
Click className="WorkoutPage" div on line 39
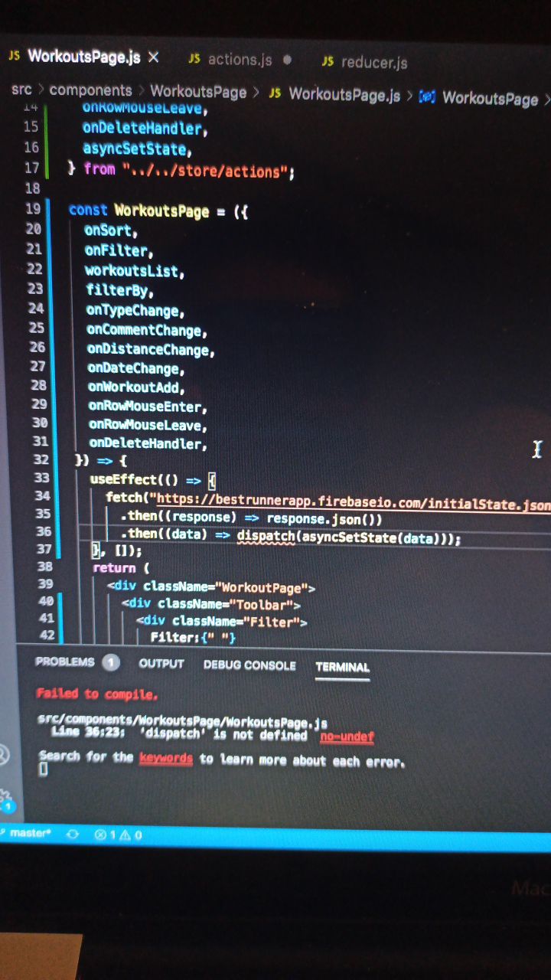click(212, 587)
